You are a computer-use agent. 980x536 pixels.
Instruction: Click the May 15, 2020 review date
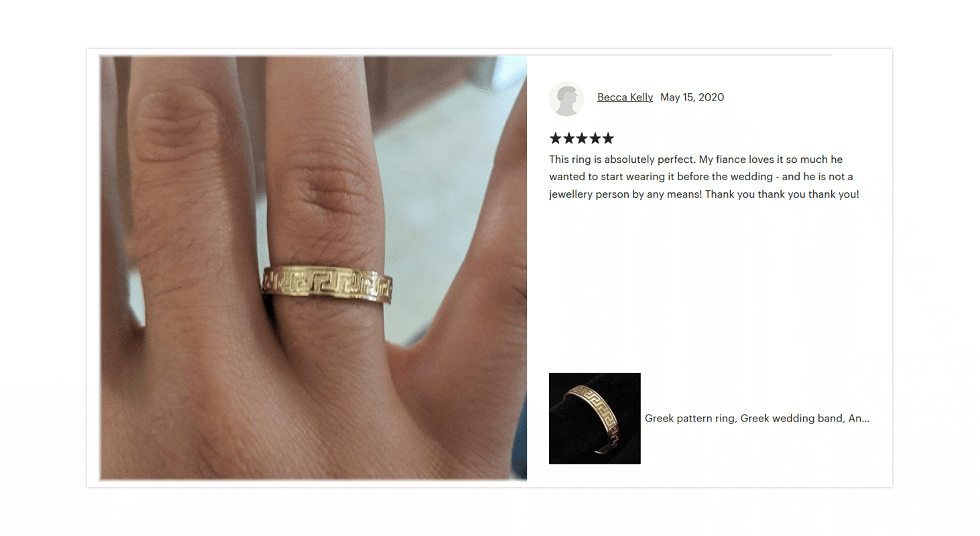(x=692, y=97)
